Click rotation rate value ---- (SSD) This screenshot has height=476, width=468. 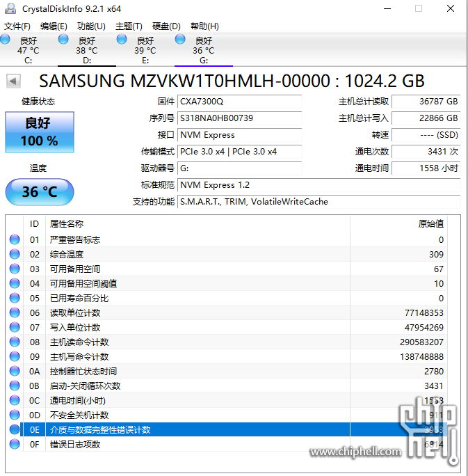click(x=426, y=135)
